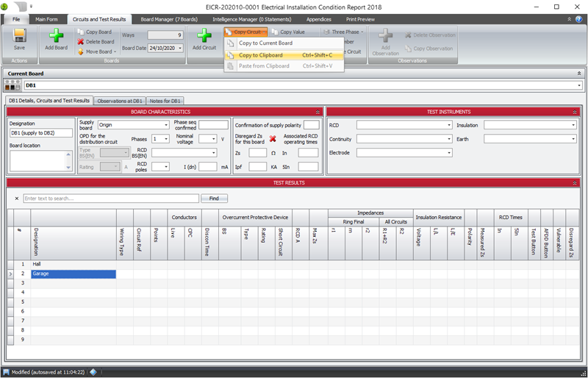Click the Designation field DB1 (supply to DB2)
This screenshot has width=588, height=378.
(41, 133)
